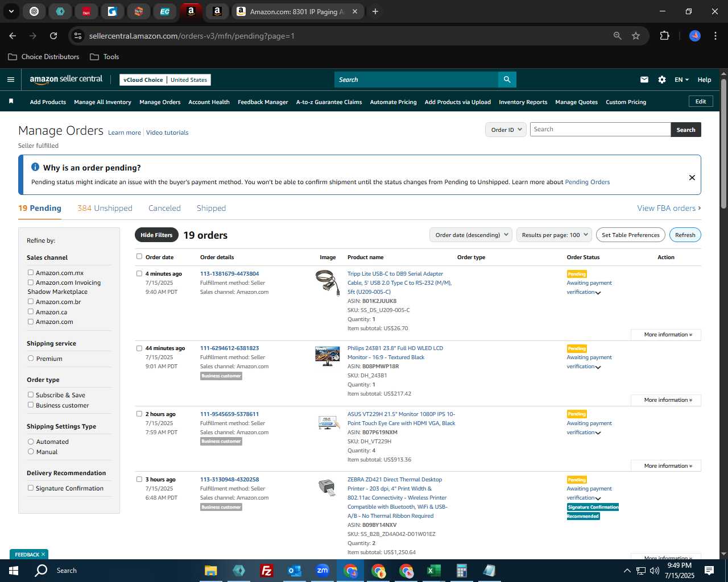Click the amazon seller central logo

[66, 80]
